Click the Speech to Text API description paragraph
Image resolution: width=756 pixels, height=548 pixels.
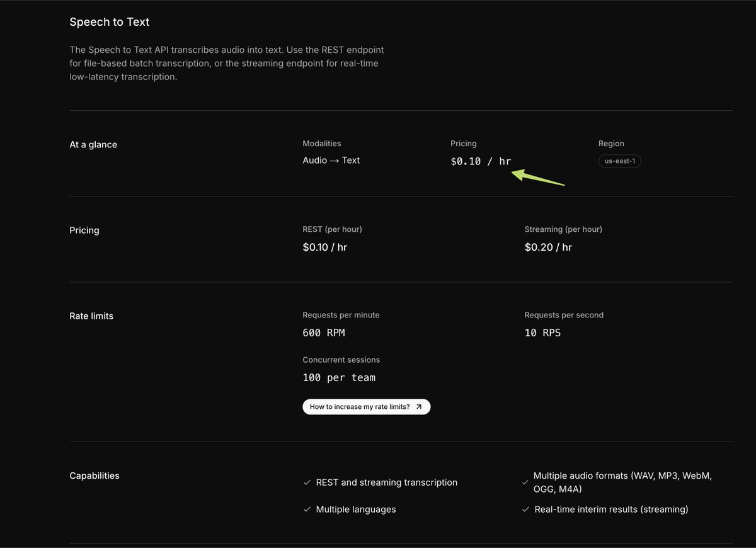227,63
